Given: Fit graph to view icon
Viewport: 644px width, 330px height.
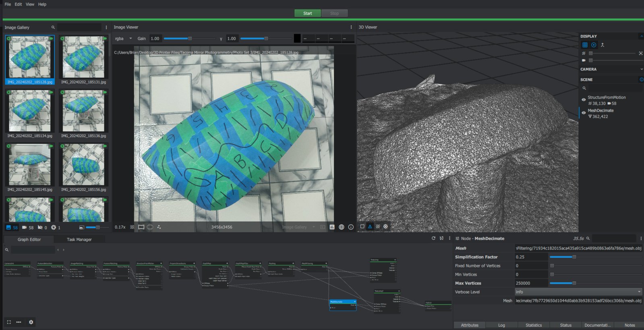Looking at the screenshot, I should pos(9,322).
